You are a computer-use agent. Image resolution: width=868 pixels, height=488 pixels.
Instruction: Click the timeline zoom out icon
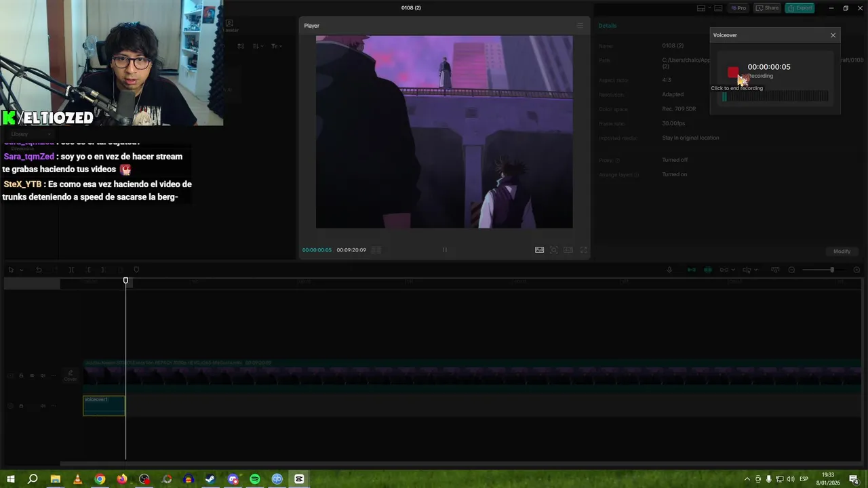(791, 270)
